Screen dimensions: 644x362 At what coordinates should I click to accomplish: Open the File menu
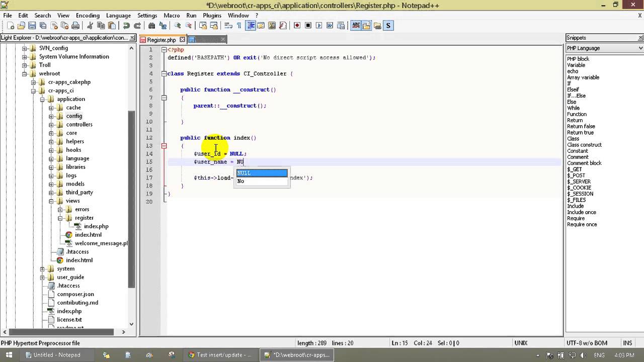click(x=8, y=16)
